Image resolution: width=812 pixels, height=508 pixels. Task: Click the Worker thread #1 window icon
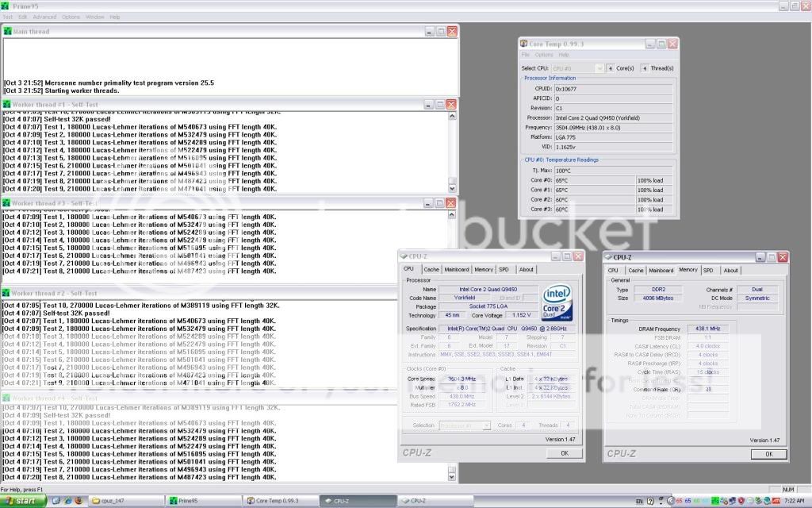8,105
